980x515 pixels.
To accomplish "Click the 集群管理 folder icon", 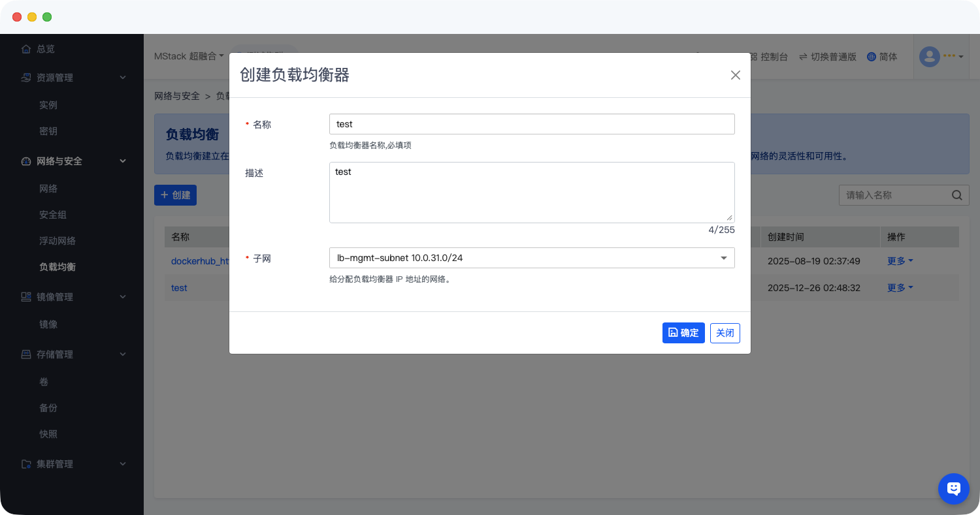I will point(26,464).
